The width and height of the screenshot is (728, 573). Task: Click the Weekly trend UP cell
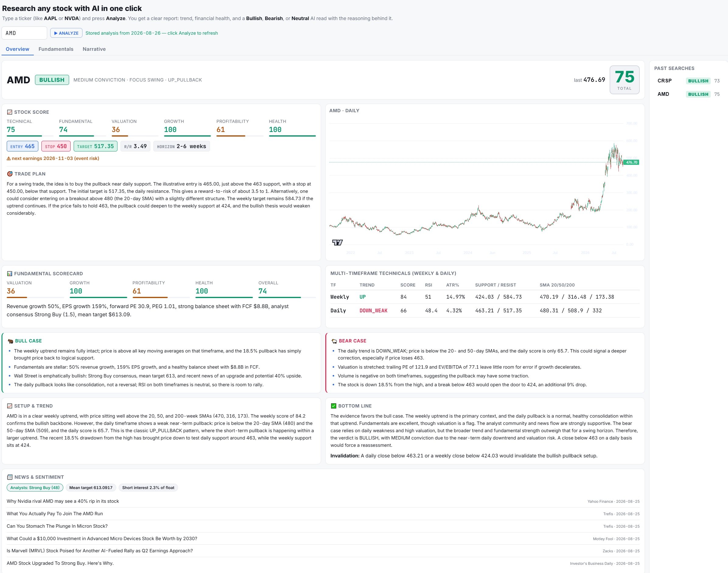coord(362,297)
